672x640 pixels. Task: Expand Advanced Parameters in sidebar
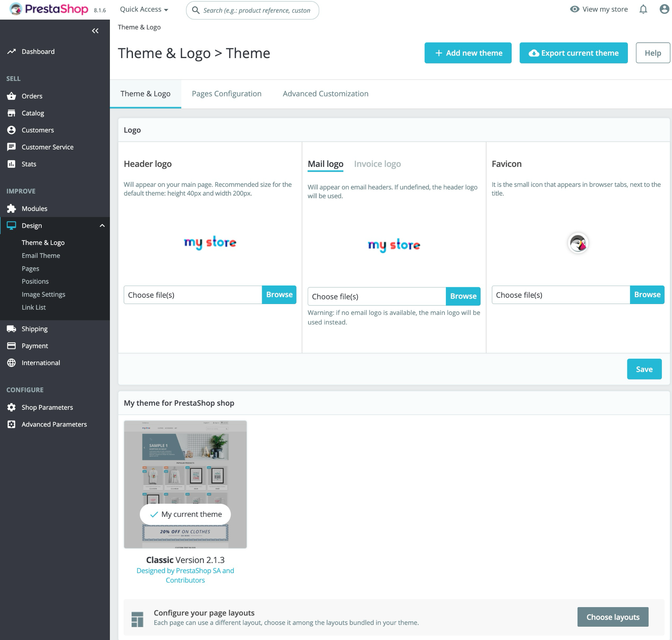pos(55,424)
